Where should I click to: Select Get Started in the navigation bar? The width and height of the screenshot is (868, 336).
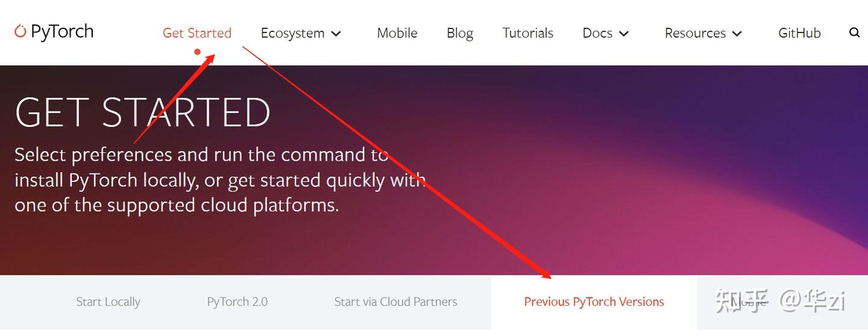pos(197,33)
